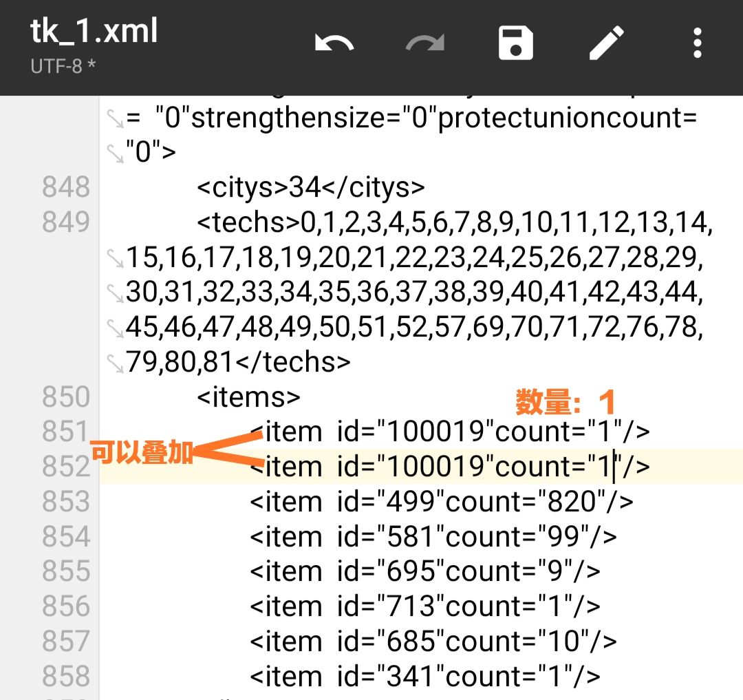
Task: Select line number 848 in gutter
Action: (x=66, y=187)
